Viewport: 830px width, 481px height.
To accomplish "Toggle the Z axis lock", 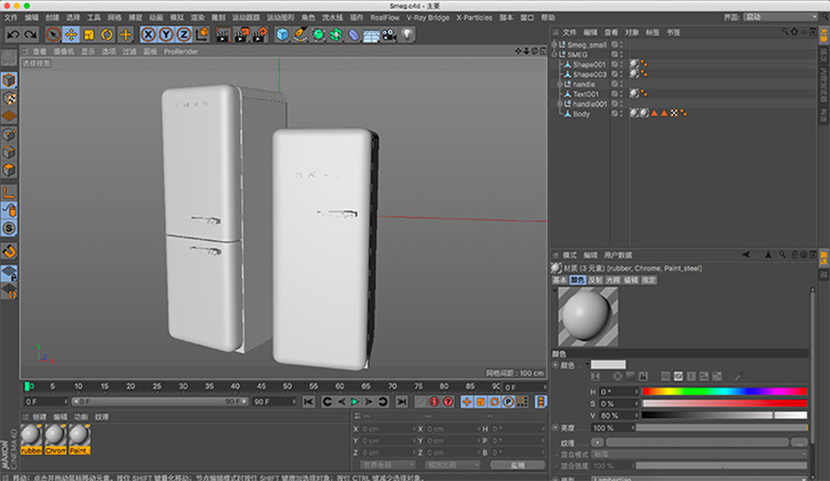I will [184, 35].
